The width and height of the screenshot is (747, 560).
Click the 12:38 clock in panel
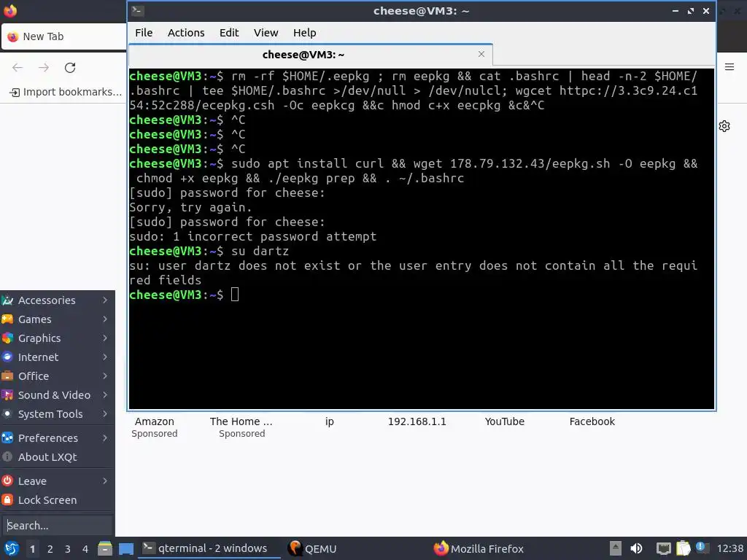729,548
